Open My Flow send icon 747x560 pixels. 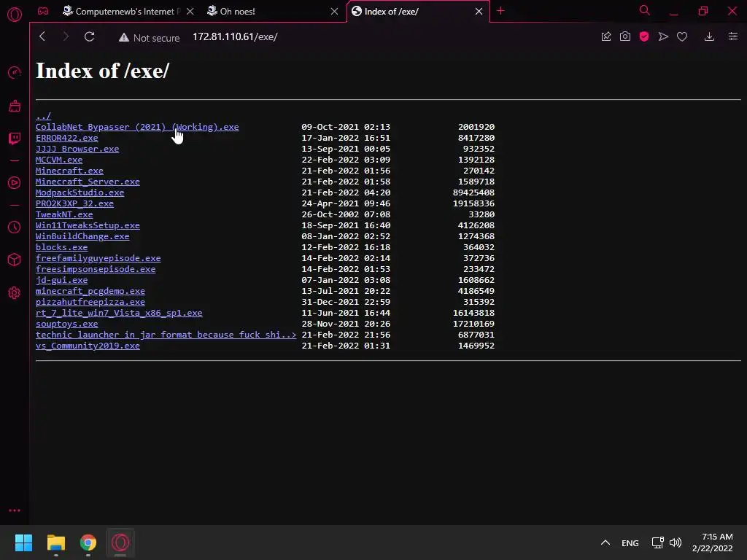[x=663, y=36]
